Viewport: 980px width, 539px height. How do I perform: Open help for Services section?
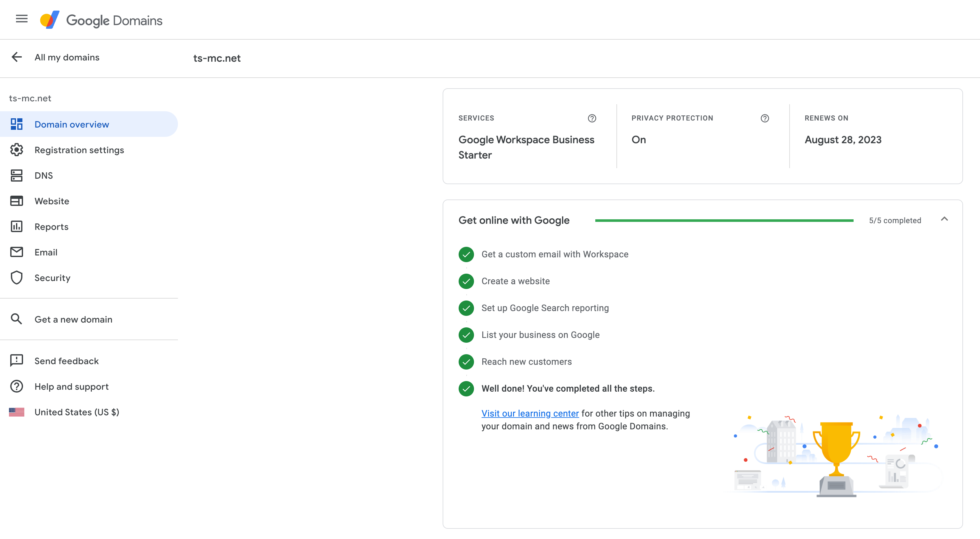[591, 118]
